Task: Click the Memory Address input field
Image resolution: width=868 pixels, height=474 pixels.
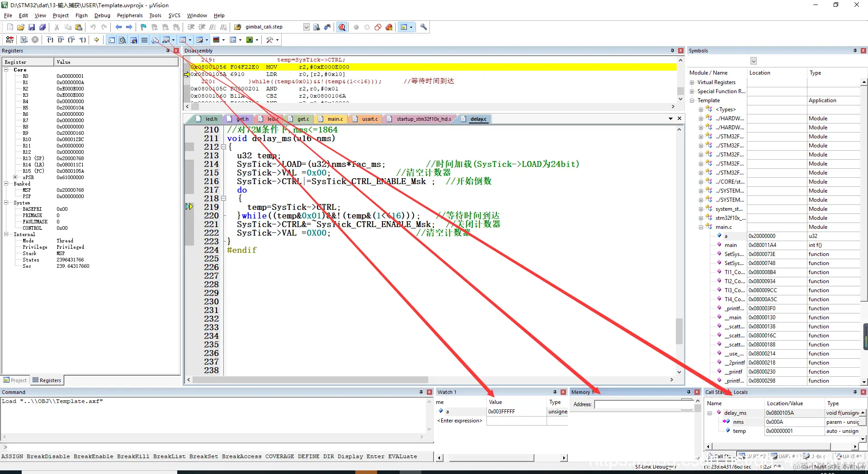Action: coord(643,404)
